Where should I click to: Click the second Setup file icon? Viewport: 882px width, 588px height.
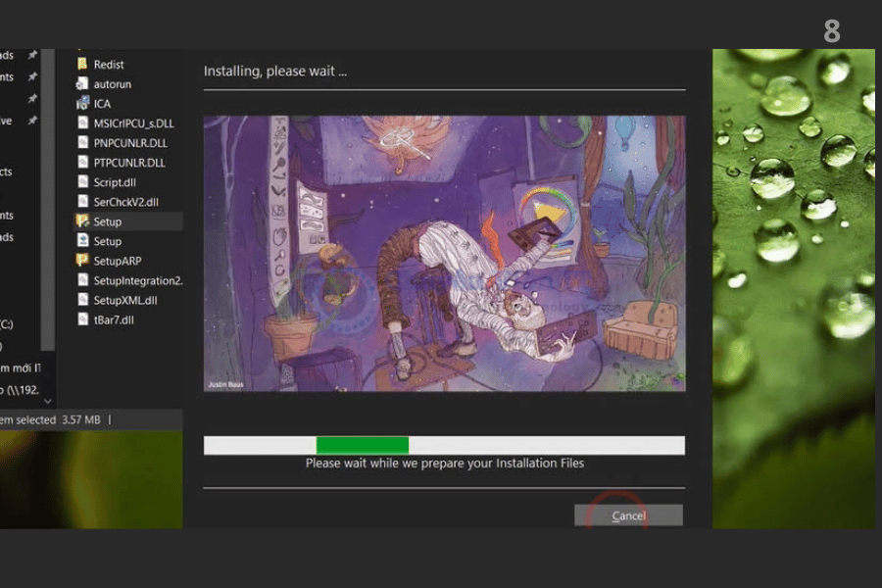pos(83,241)
